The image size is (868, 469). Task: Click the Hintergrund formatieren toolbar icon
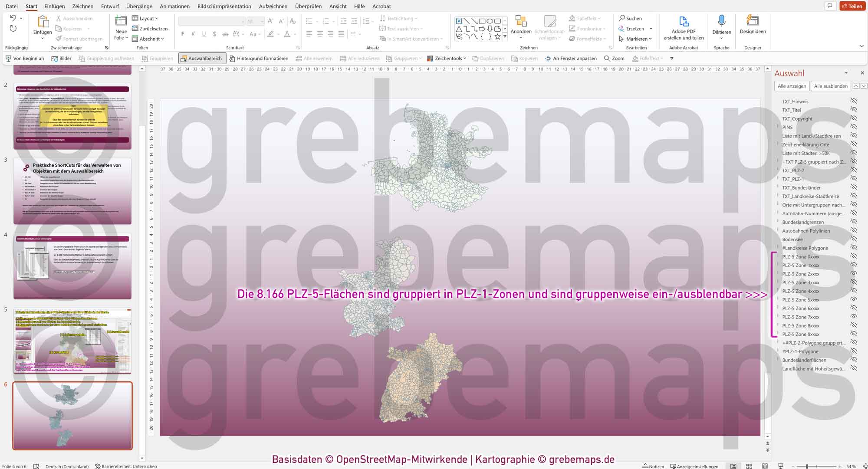coord(232,59)
